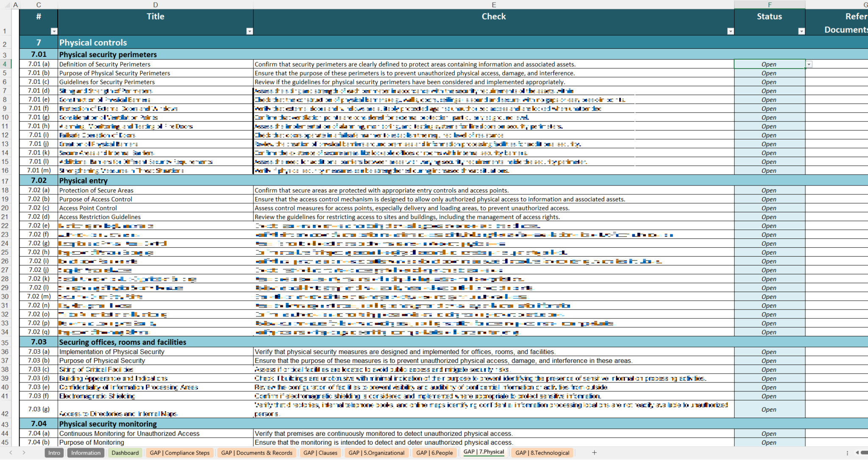
Task: Switch to the Intro sheet tab
Action: pyautogui.click(x=54, y=452)
